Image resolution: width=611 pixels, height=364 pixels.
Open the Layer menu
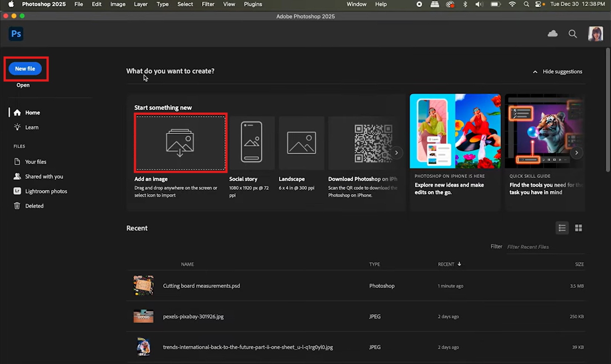[x=140, y=4]
